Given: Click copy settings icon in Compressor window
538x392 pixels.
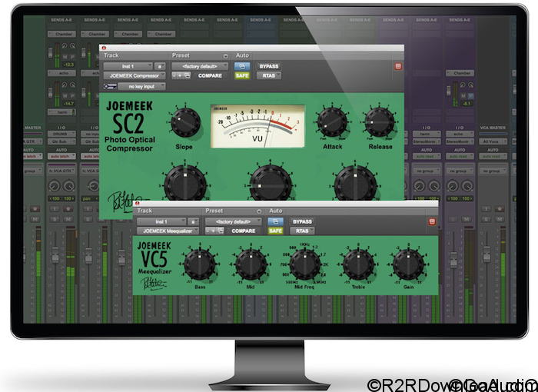Looking at the screenshot, I should click(187, 75).
